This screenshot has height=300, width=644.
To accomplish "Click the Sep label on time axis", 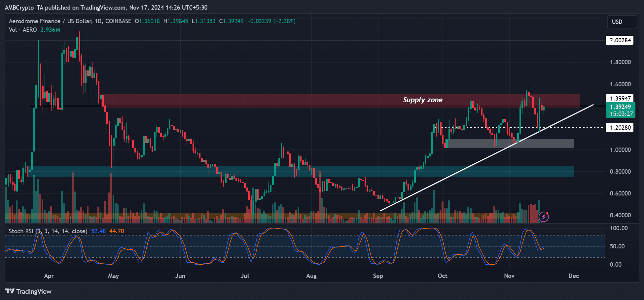I will (378, 276).
